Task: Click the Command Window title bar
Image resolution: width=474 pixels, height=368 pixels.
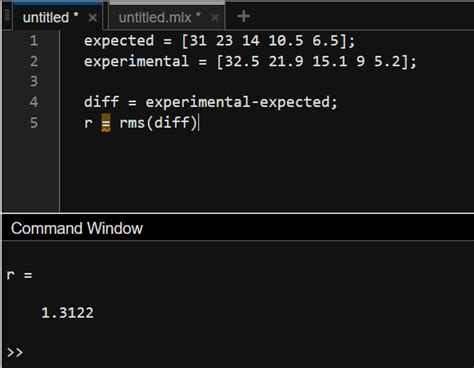Action: tap(238, 228)
